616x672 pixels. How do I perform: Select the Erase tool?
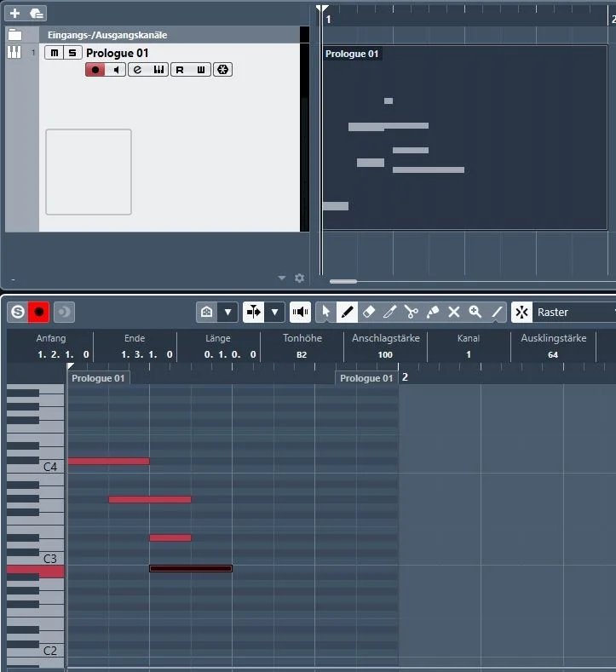368,312
